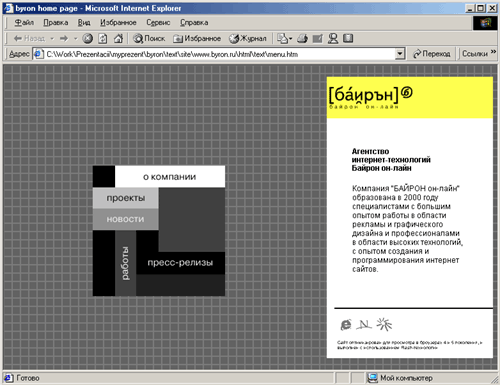Go to the Home page icon
The image size is (500, 385).
[118, 39]
